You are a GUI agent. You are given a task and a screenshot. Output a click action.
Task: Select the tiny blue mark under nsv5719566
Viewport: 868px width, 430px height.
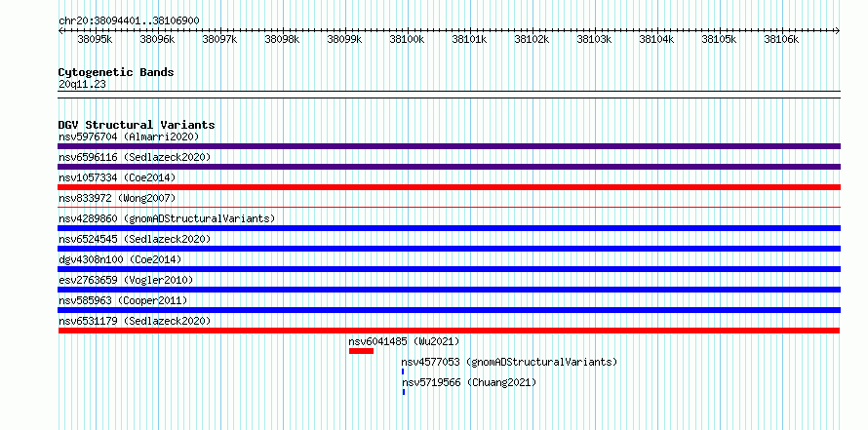pyautogui.click(x=404, y=392)
